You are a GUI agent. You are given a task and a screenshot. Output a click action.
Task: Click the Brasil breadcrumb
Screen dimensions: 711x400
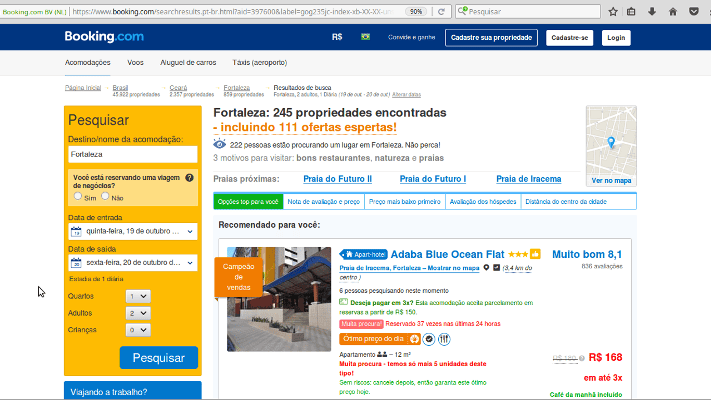pyautogui.click(x=120, y=88)
